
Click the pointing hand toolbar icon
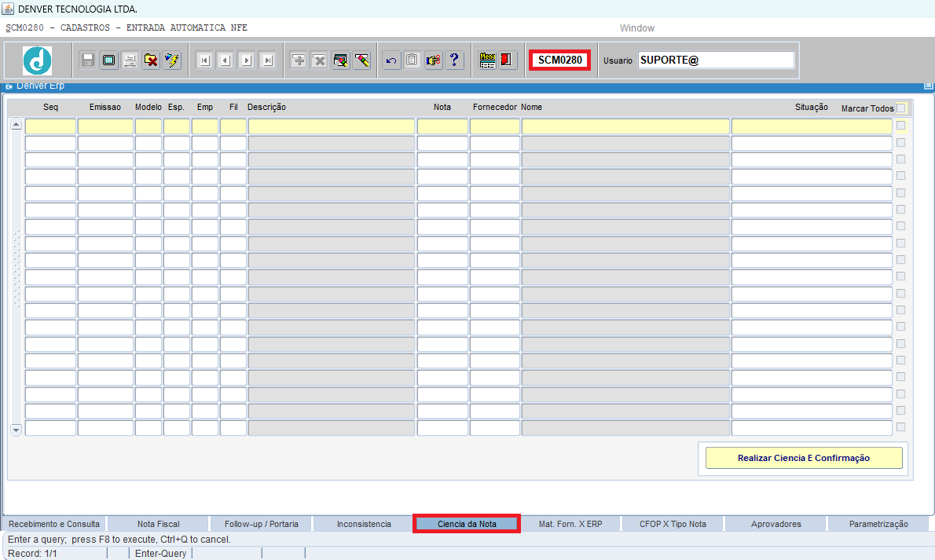(434, 60)
